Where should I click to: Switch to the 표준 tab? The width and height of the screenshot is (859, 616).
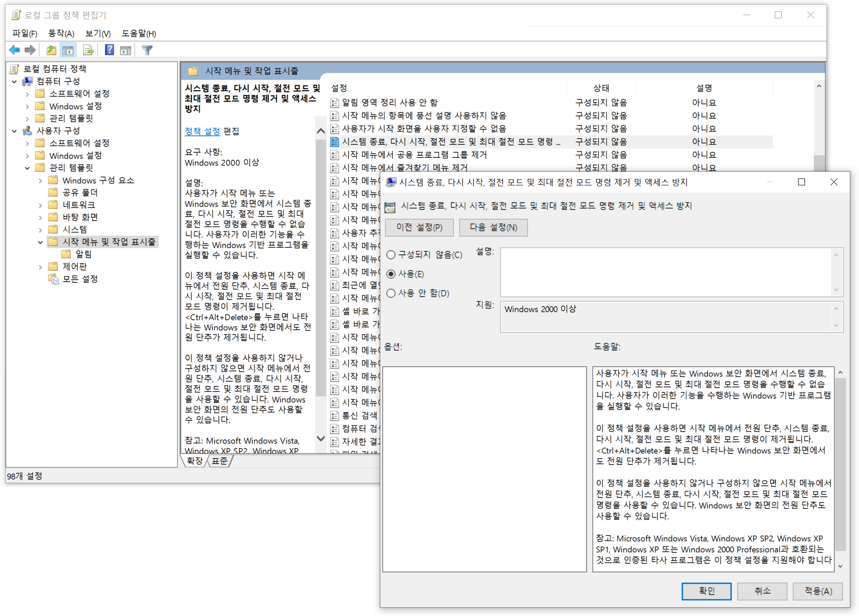coord(220,461)
